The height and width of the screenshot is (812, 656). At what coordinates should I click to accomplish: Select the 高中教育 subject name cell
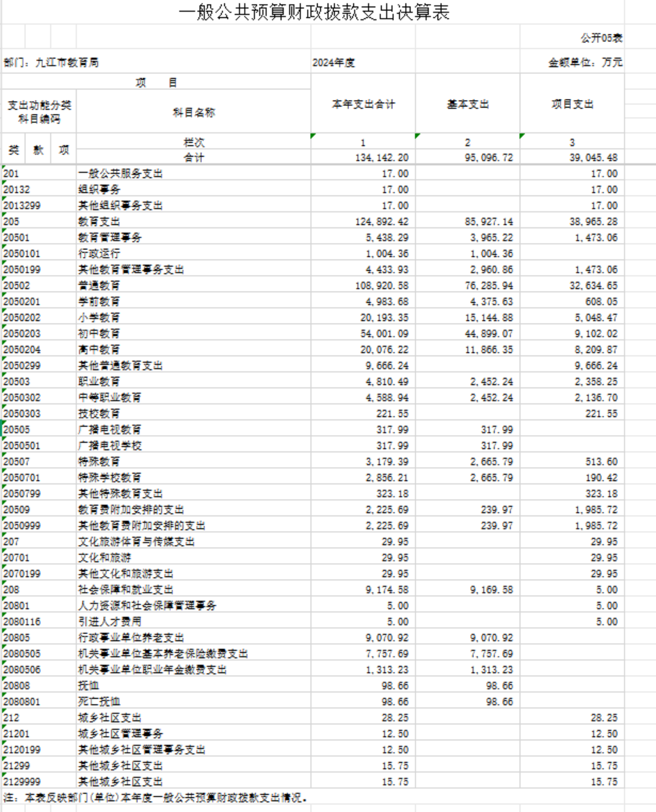99,350
